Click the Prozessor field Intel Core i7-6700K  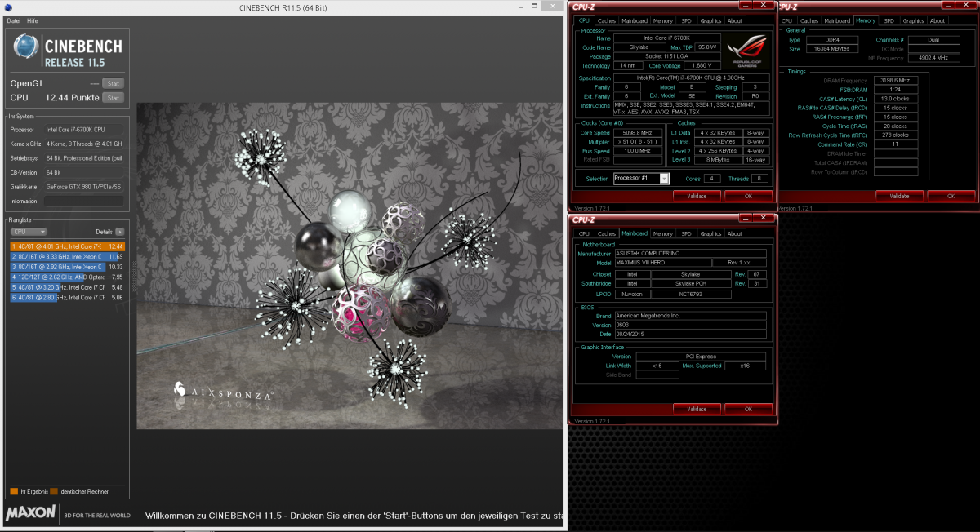(x=84, y=130)
